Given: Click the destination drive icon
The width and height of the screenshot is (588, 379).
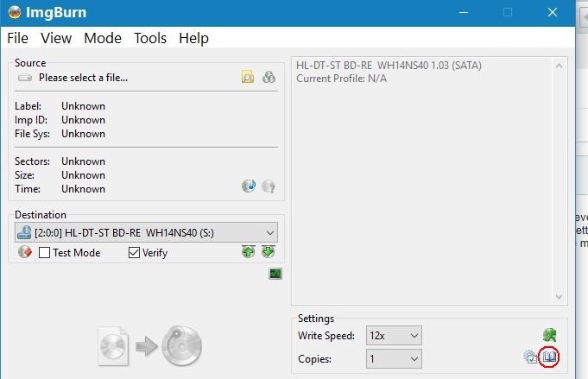Looking at the screenshot, I should pos(24,232).
